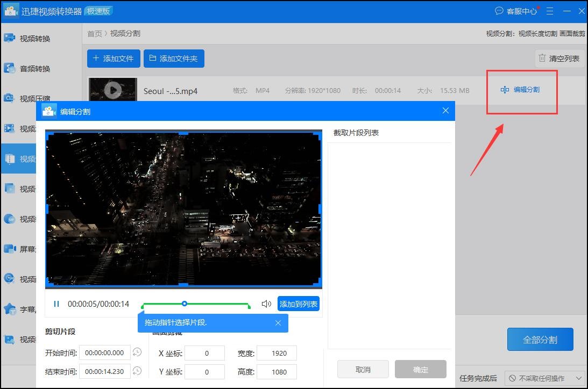The width and height of the screenshot is (588, 389).
Task: Go to the Home breadcrumb
Action: 95,33
